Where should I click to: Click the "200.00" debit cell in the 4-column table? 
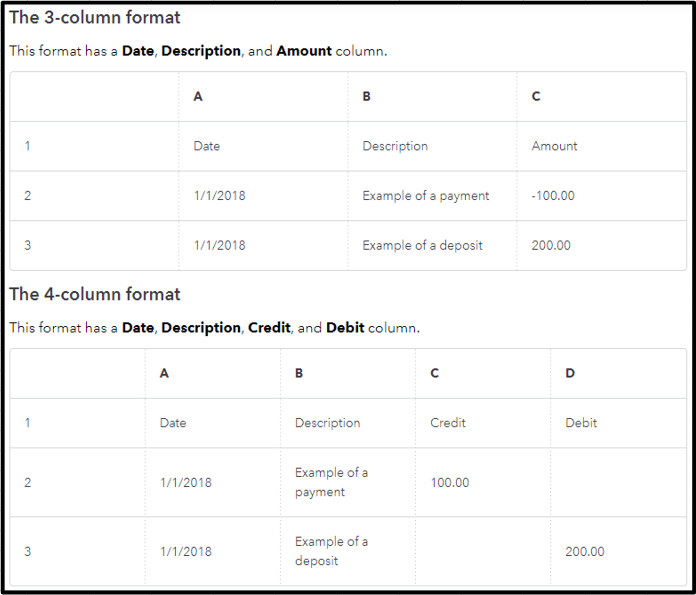pos(585,551)
